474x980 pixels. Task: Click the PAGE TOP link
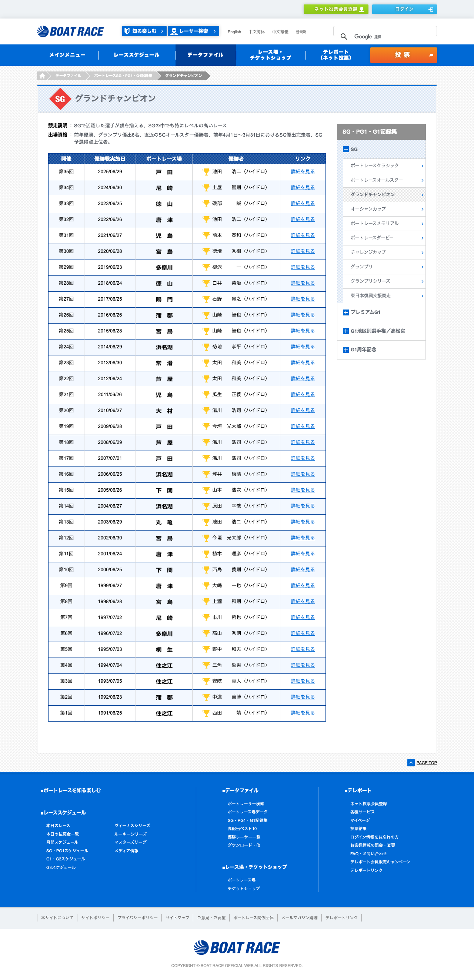[427, 763]
